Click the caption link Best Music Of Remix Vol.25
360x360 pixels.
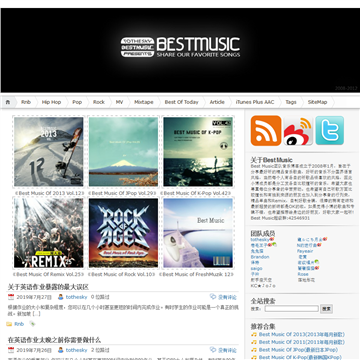(x=49, y=274)
